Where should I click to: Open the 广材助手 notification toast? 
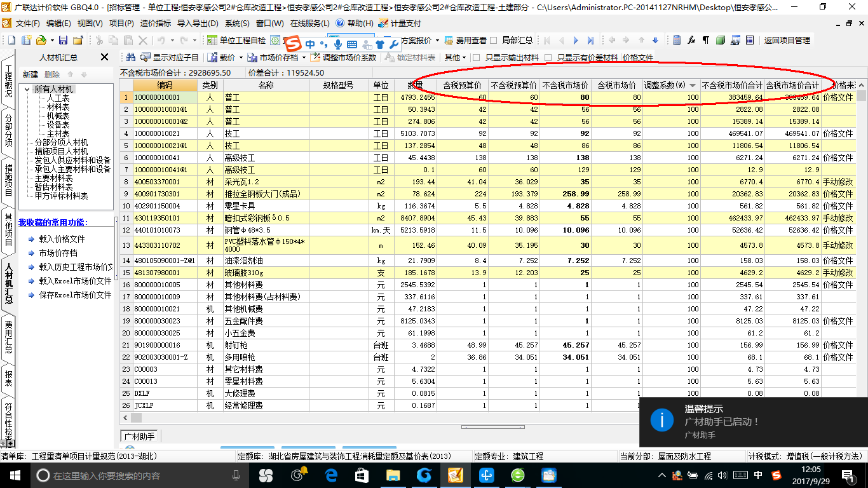pyautogui.click(x=753, y=421)
